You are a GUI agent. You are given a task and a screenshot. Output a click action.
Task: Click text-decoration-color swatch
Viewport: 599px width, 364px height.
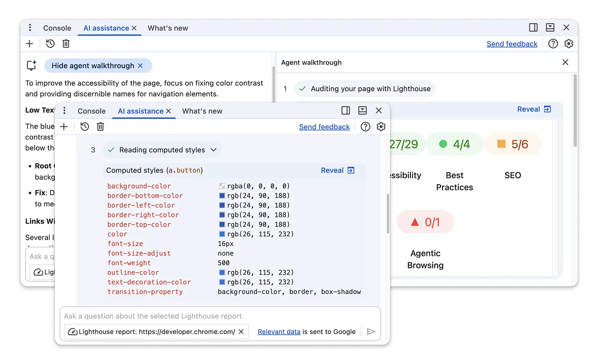[x=222, y=282]
